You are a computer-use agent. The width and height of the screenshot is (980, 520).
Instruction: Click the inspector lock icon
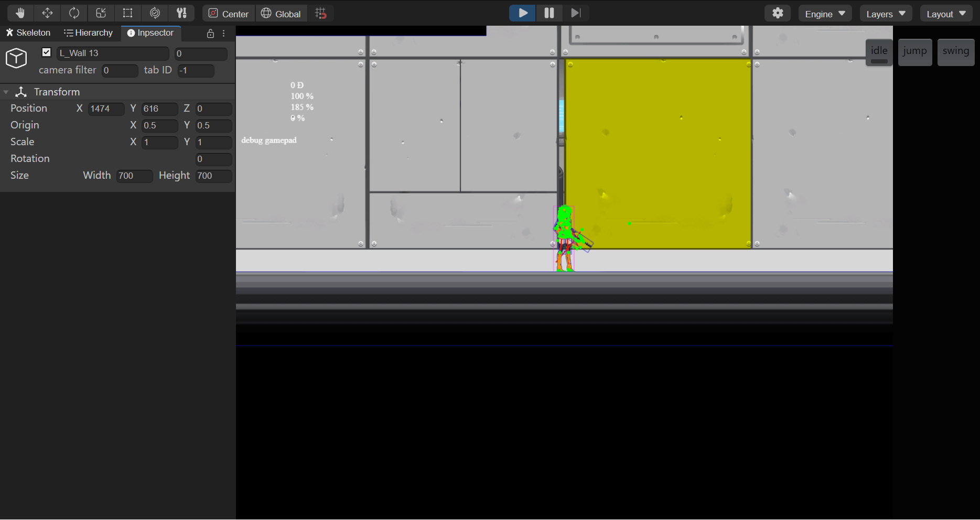(x=210, y=34)
